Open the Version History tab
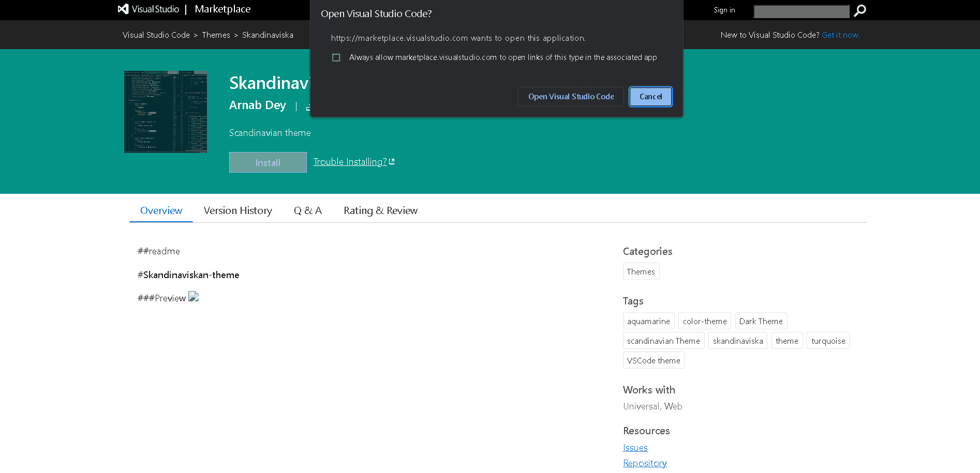Screen dimensions: 980x473 coord(238,210)
